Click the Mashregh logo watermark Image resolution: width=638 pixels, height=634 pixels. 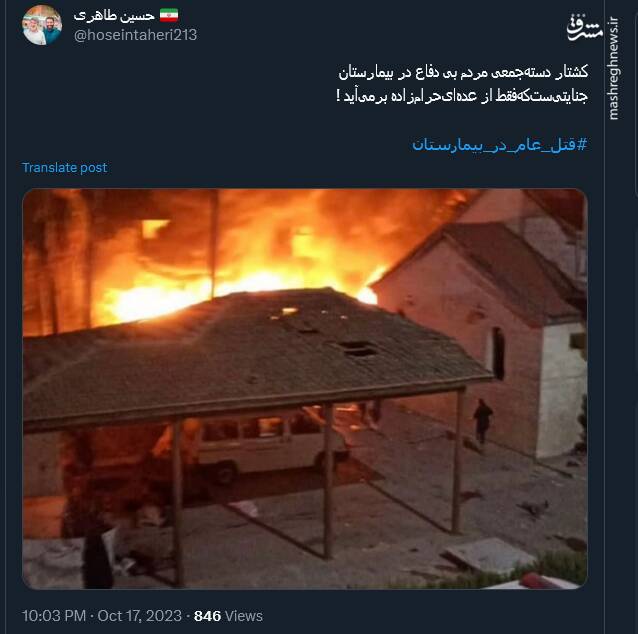click(x=585, y=27)
